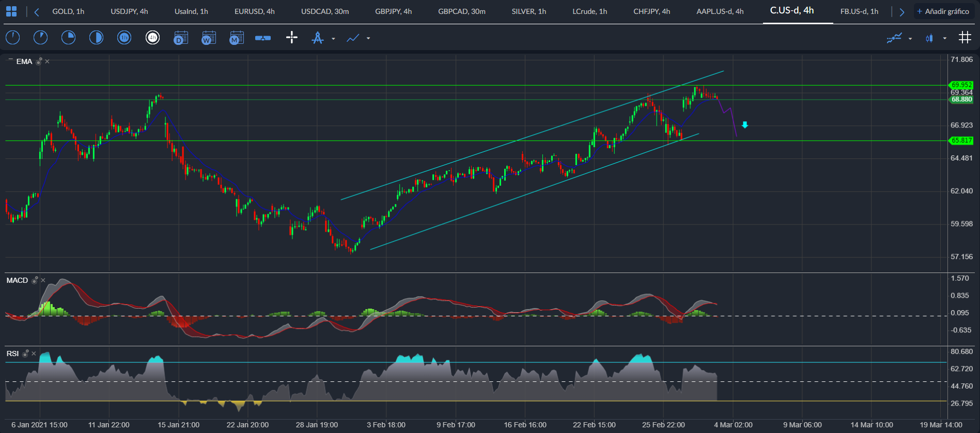
Task: Switch to the weekly (W) timeframe
Action: [209, 38]
